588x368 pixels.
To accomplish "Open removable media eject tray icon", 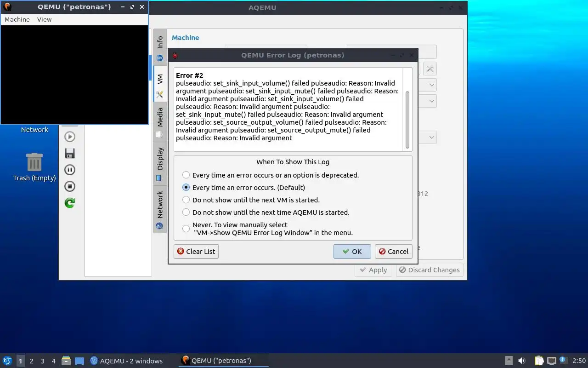I will click(509, 361).
